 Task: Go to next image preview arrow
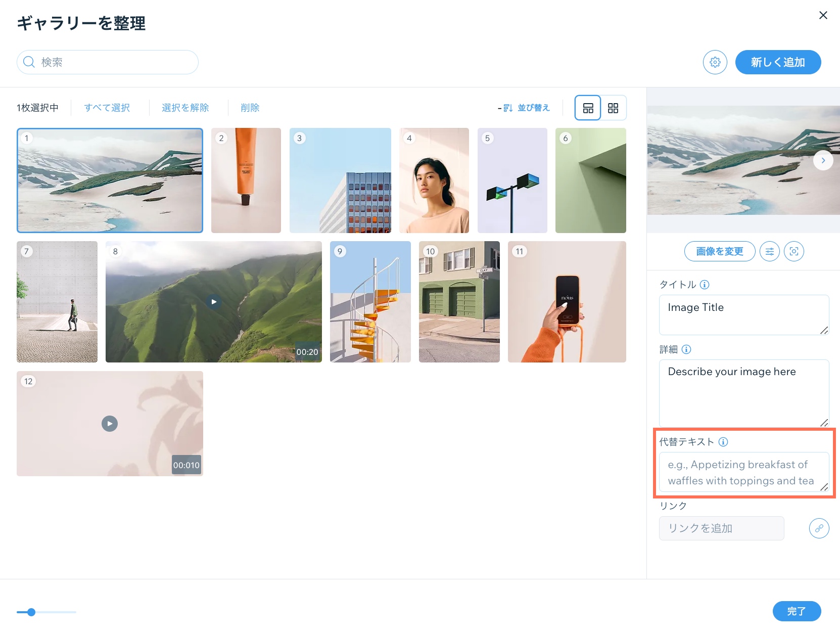coord(823,160)
